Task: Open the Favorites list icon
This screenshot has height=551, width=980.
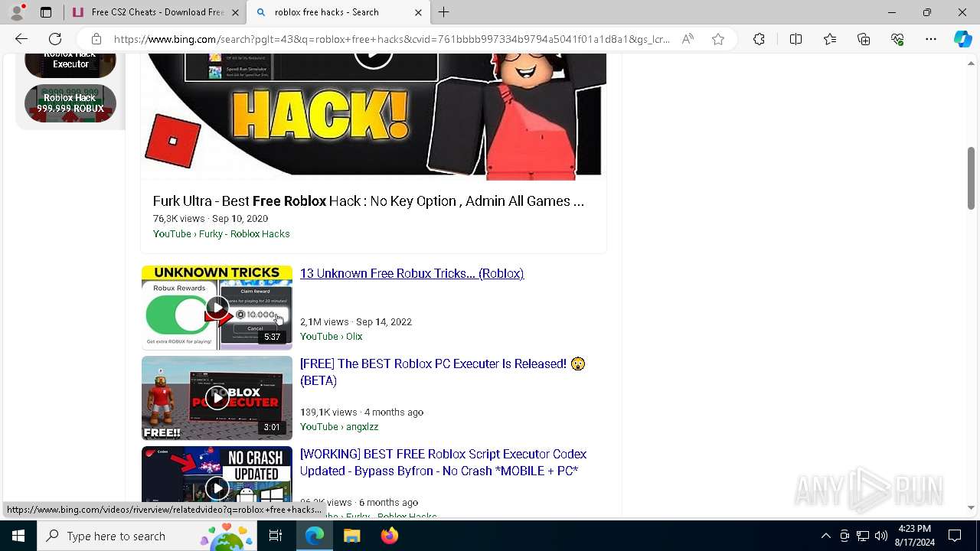Action: pos(830,39)
